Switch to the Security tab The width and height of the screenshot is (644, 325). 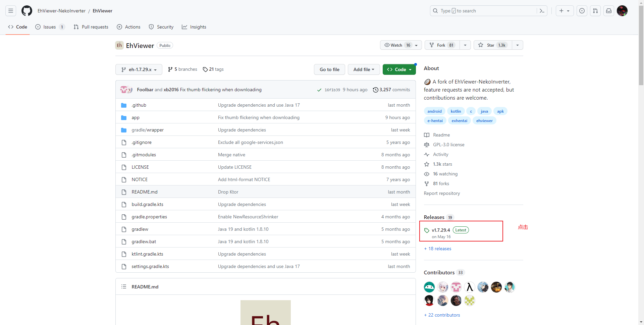click(x=161, y=27)
